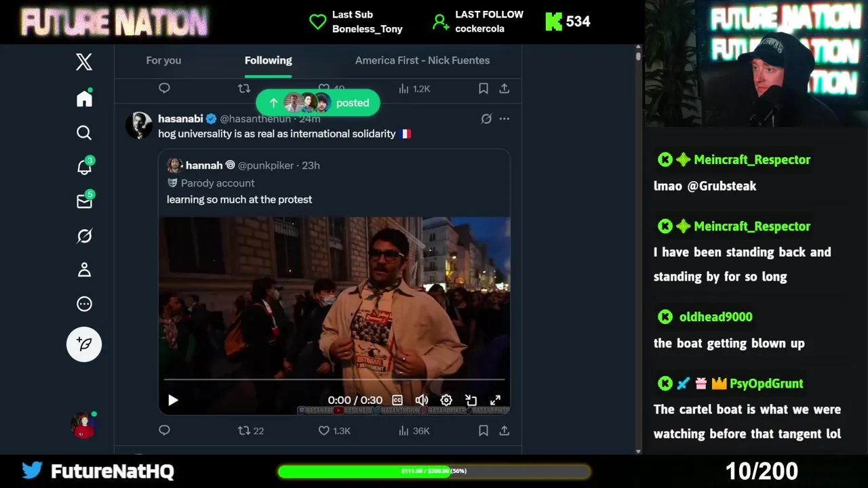The image size is (868, 488).
Task: Click Boneless_Tony last sub name
Action: click(368, 29)
